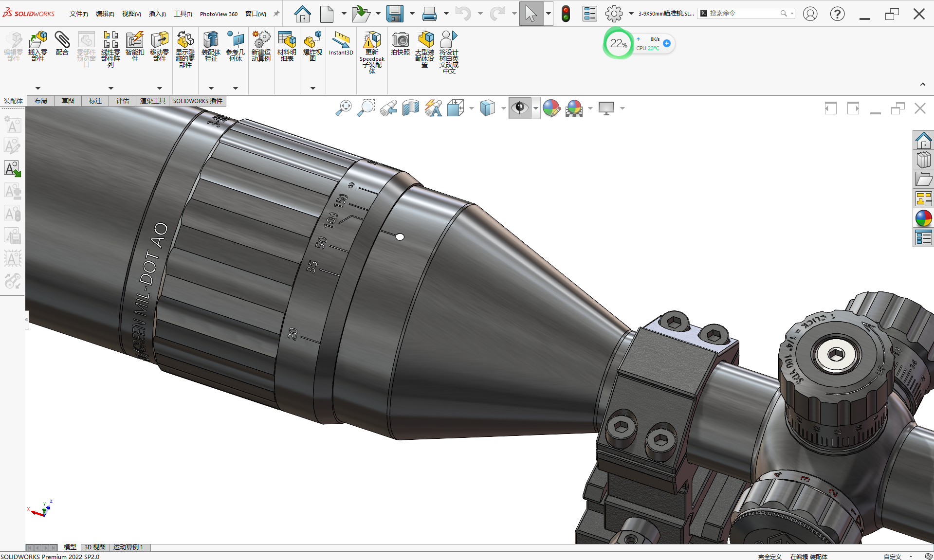Select the Section View icon
The height and width of the screenshot is (560, 934).
click(x=411, y=108)
